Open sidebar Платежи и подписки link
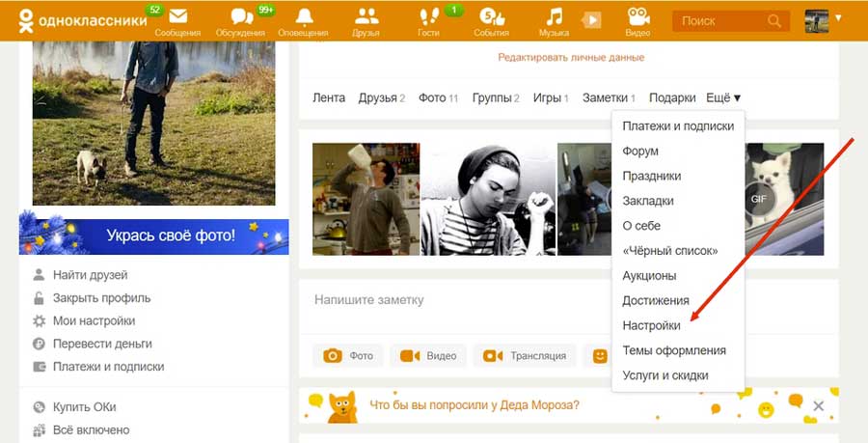This screenshot has height=443, width=868. (x=108, y=367)
